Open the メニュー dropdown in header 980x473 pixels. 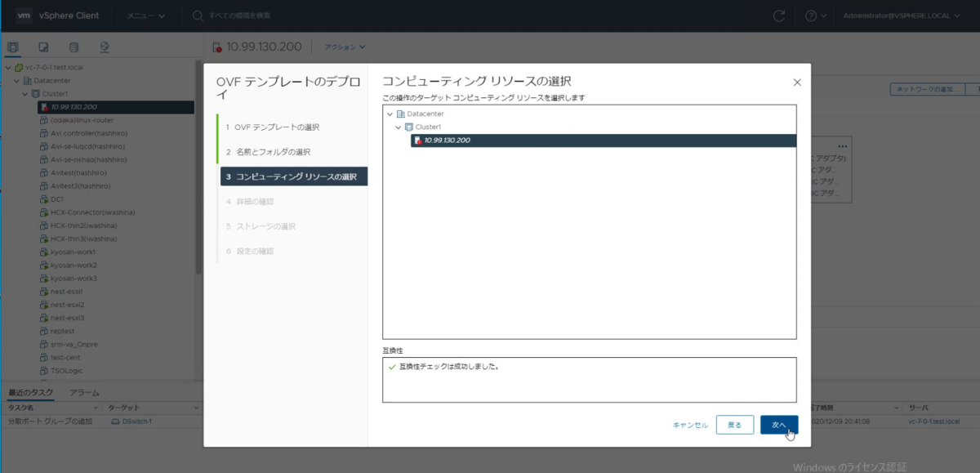pos(145,16)
